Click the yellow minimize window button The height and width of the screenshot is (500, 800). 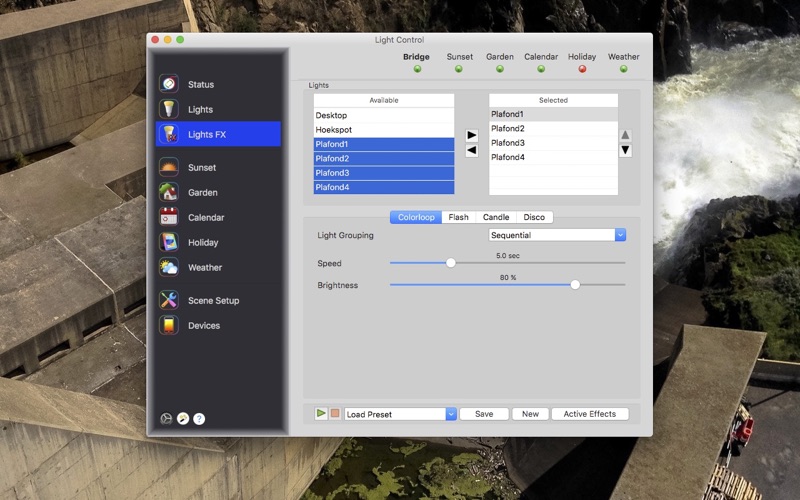point(167,40)
